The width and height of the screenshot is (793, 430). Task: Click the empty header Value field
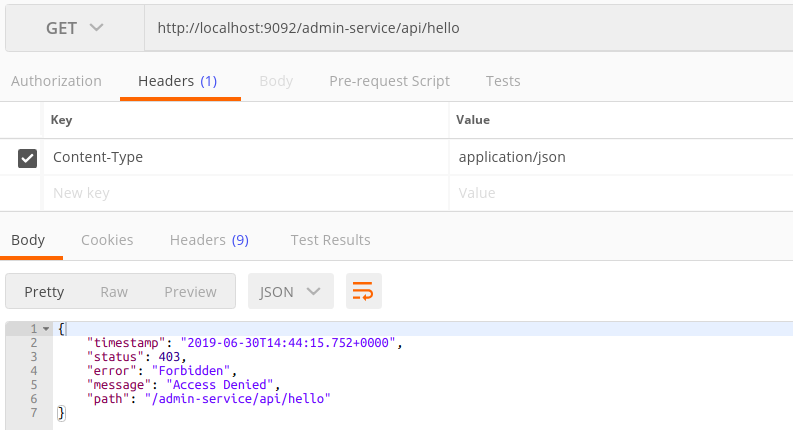click(x=621, y=193)
